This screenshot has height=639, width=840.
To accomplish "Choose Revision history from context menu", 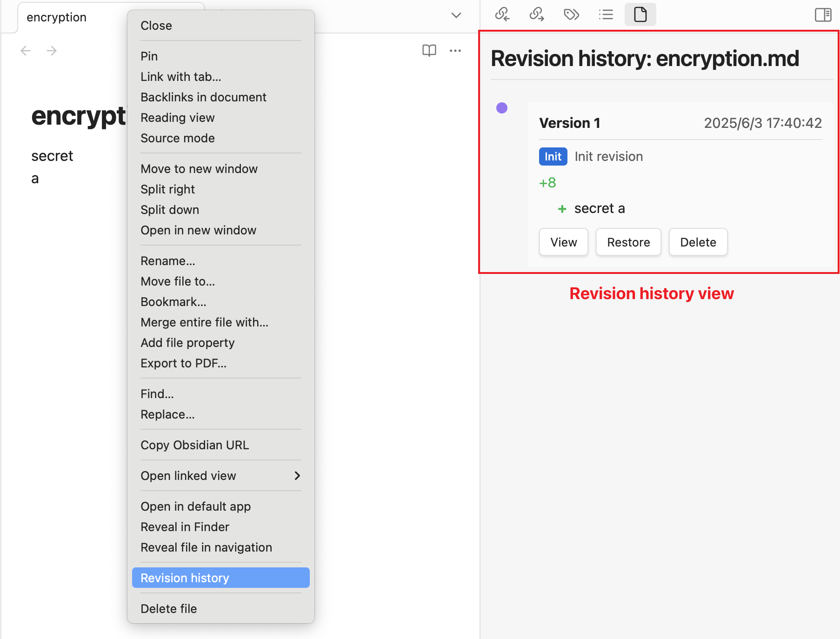I will (220, 578).
